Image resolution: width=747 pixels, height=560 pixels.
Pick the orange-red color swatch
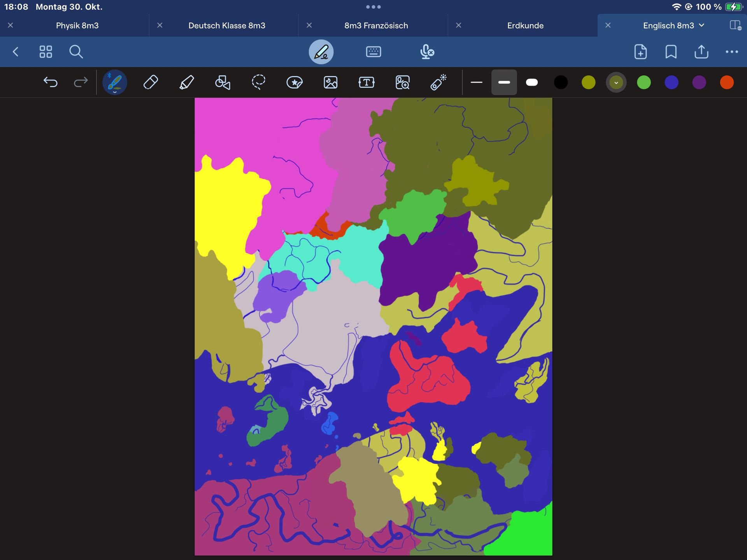[x=726, y=82]
